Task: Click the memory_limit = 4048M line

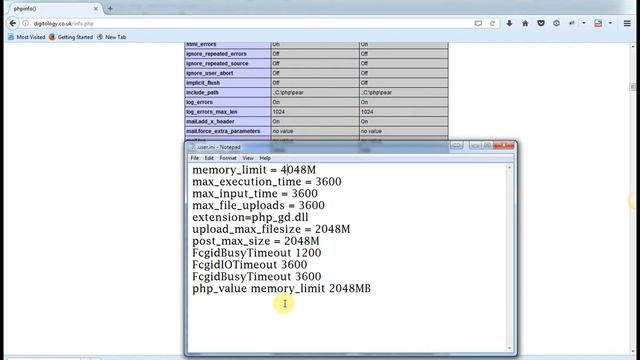Action: point(254,170)
